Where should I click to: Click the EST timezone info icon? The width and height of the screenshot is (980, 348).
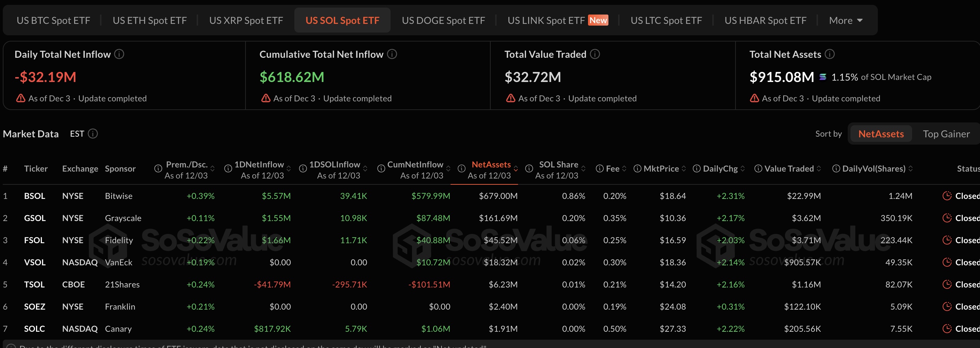[93, 134]
